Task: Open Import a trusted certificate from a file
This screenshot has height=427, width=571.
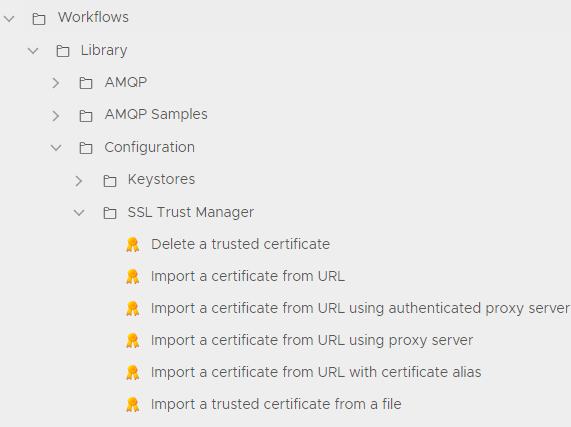Action: click(276, 404)
